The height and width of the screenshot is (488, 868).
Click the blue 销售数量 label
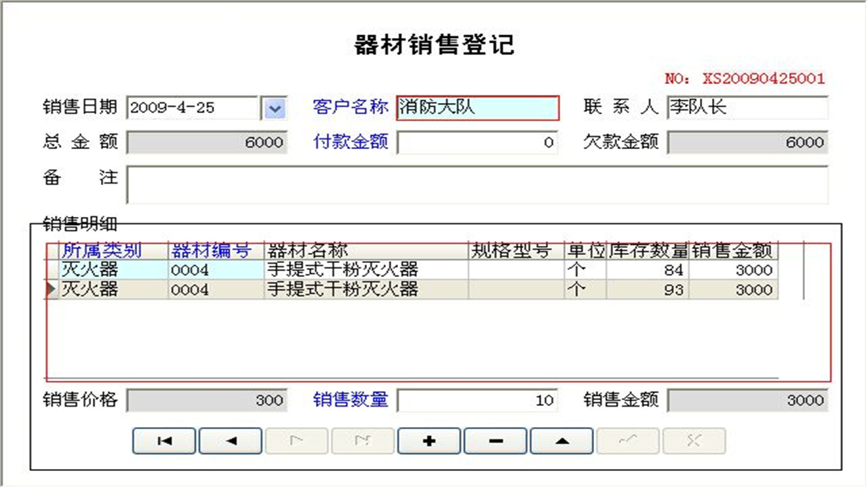click(351, 400)
